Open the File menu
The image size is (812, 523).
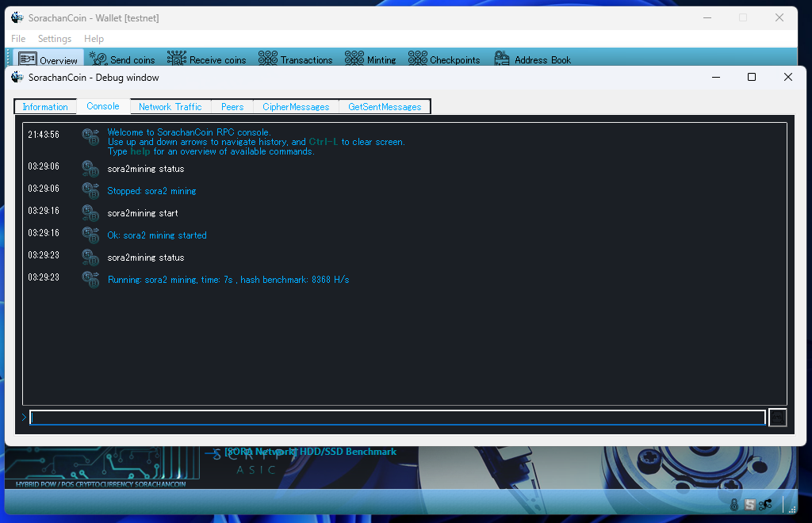click(18, 39)
